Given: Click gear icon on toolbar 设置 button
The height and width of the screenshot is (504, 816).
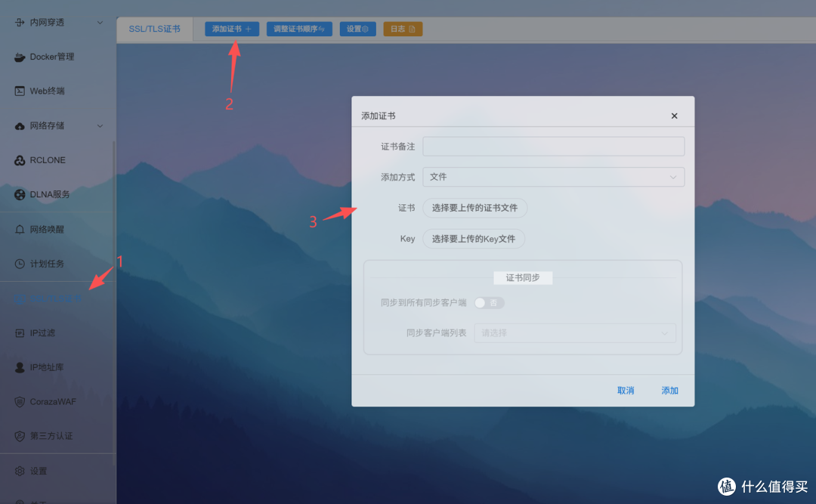Looking at the screenshot, I should click(x=366, y=29).
